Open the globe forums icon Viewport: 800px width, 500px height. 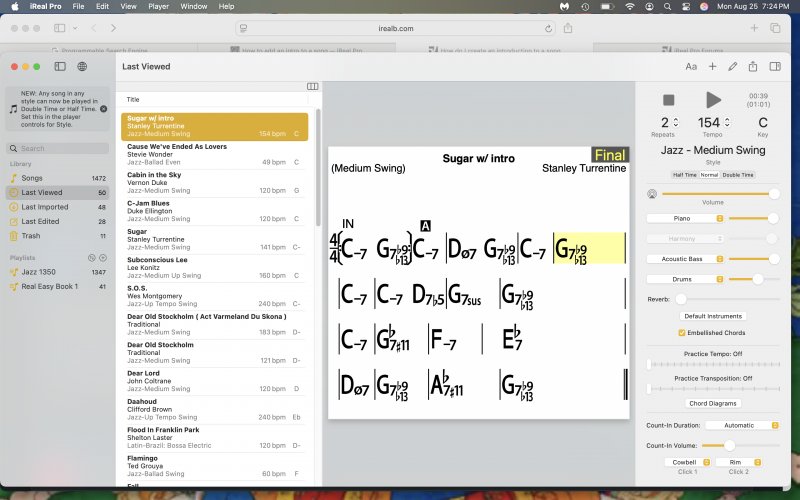82,67
